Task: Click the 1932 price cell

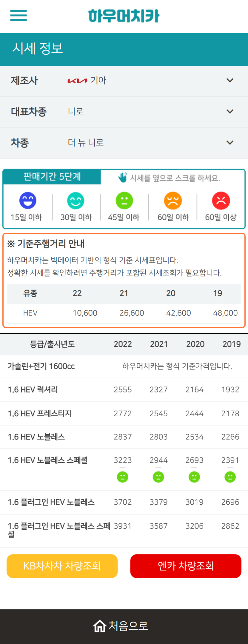Action: click(230, 390)
